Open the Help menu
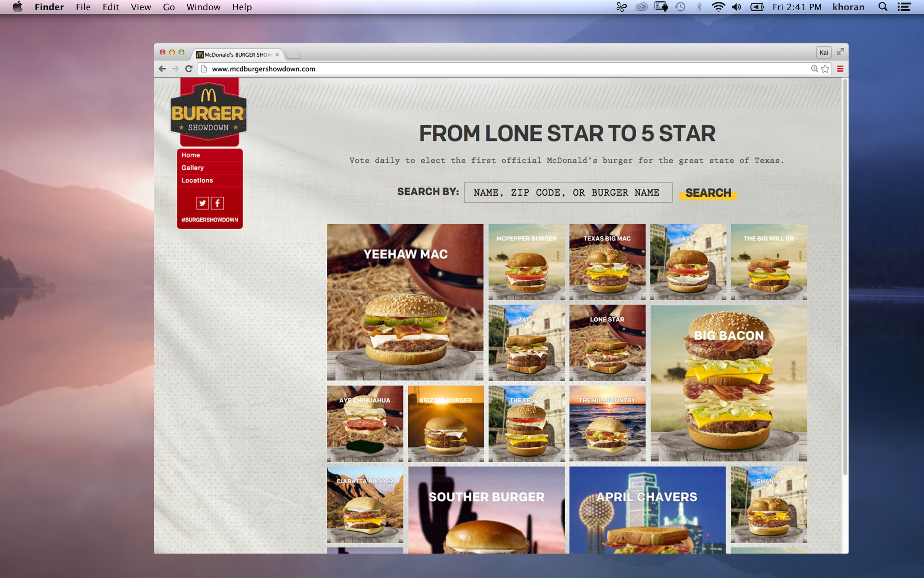The image size is (924, 578). (x=242, y=7)
